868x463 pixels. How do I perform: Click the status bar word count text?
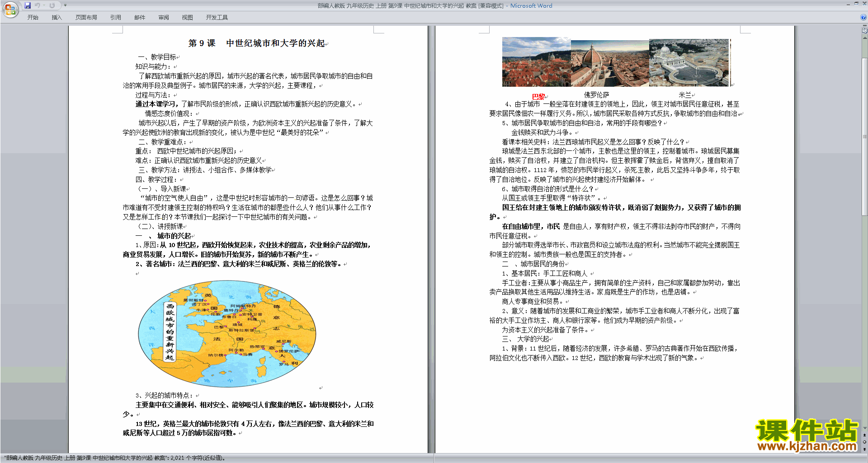[x=115, y=458]
